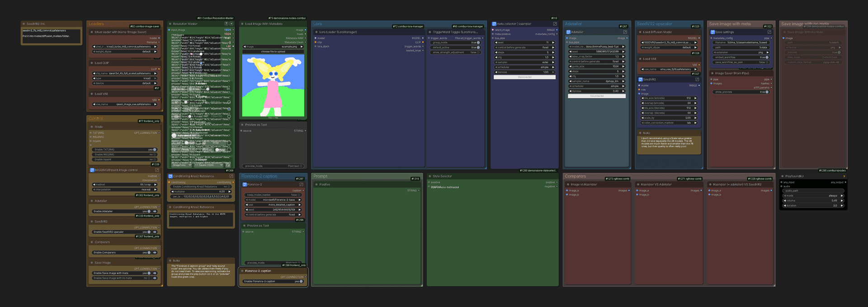Image resolution: width=868 pixels, height=307 pixels.
Task: Toggle show_preview in Image Saver (From Pipe)
Action: coord(767,92)
